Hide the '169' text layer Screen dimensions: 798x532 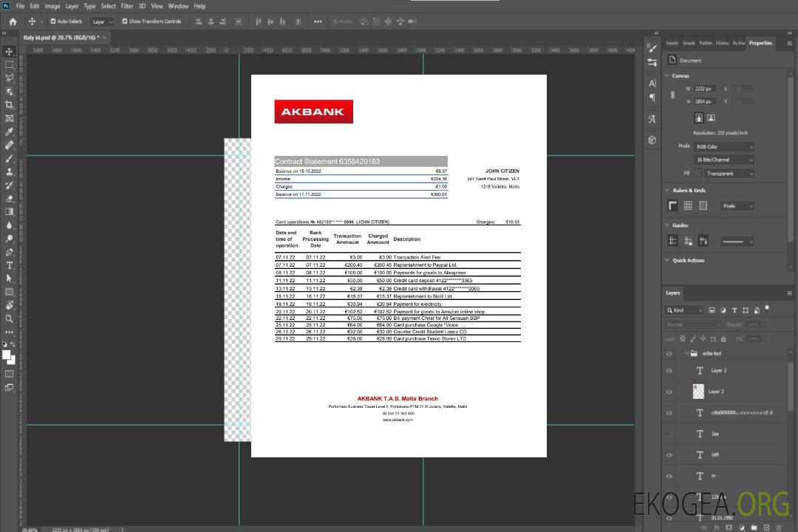point(669,455)
